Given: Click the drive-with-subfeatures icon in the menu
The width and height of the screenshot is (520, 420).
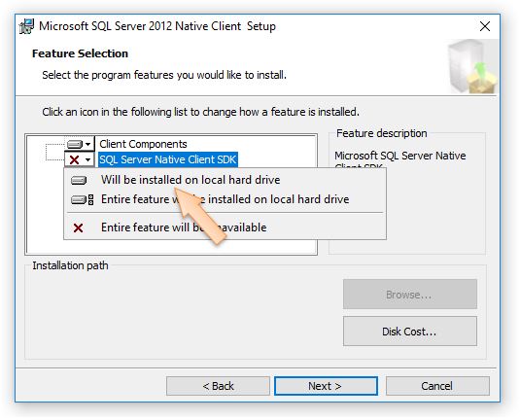Looking at the screenshot, I should pyautogui.click(x=83, y=199).
